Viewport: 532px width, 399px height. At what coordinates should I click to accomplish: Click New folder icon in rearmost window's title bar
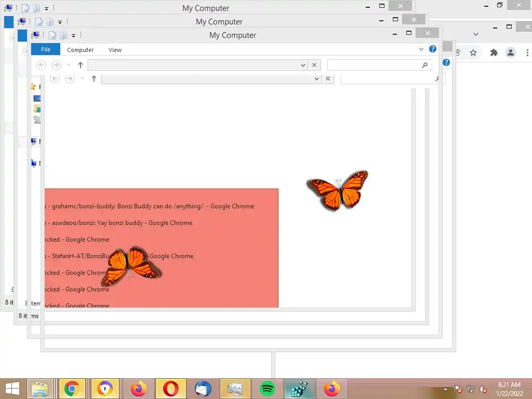37,8
